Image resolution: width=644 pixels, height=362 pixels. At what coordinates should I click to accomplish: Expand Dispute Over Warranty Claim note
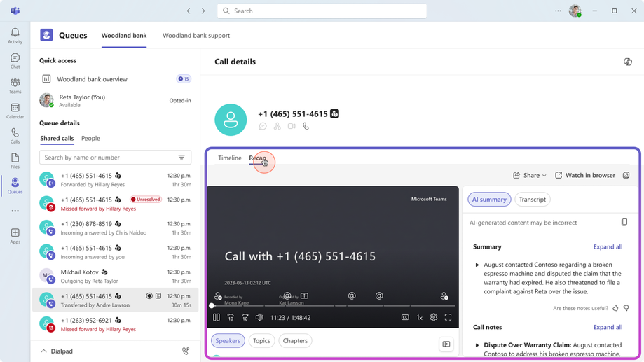pyautogui.click(x=477, y=346)
